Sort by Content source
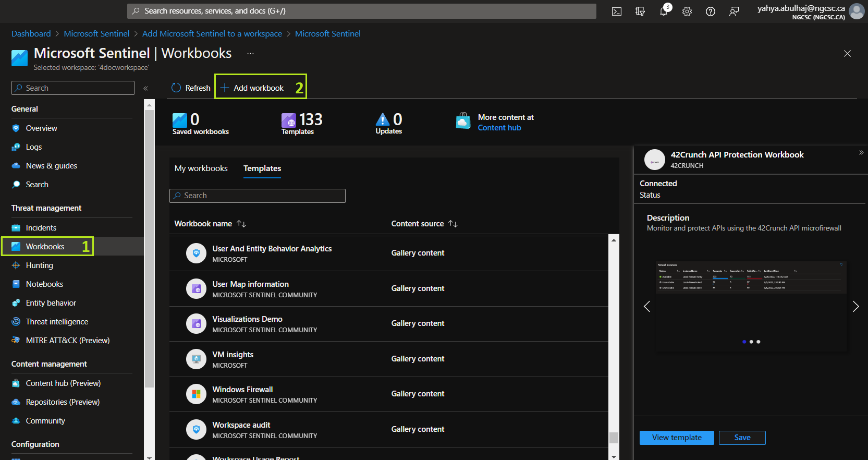The height and width of the screenshot is (460, 868). 424,224
